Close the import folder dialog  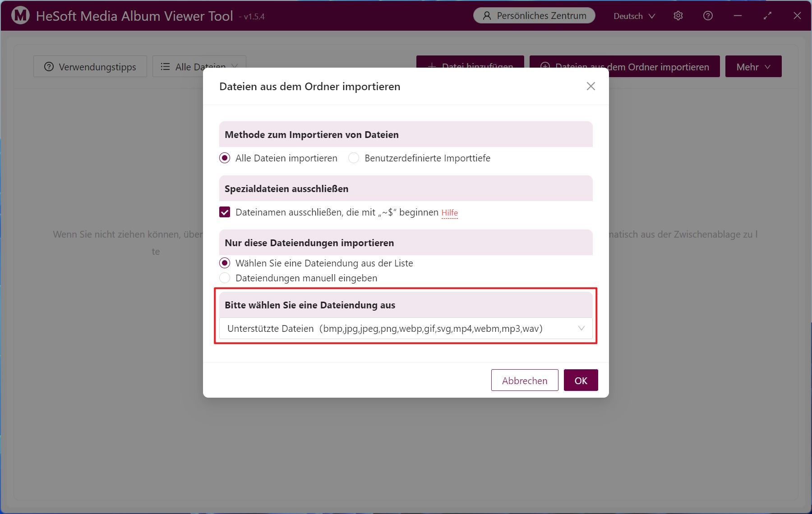point(591,86)
